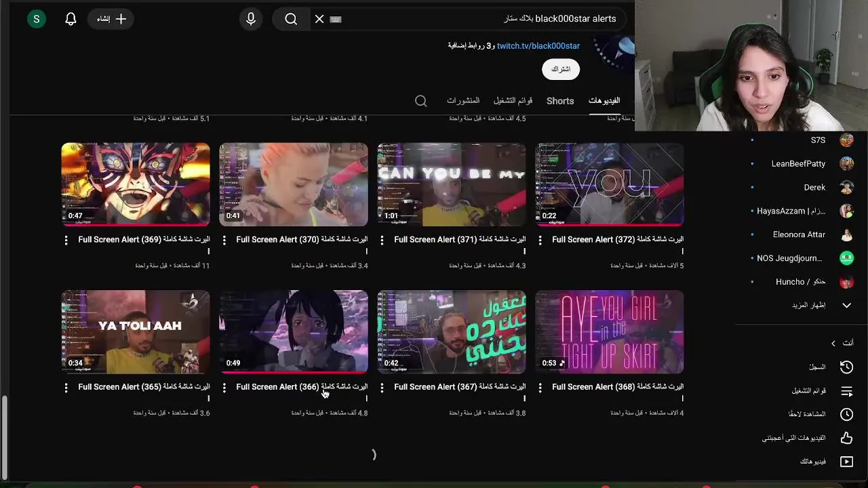Click the LeanBeefPatty channel avatar
Screen dimensions: 868x488
tap(846, 164)
